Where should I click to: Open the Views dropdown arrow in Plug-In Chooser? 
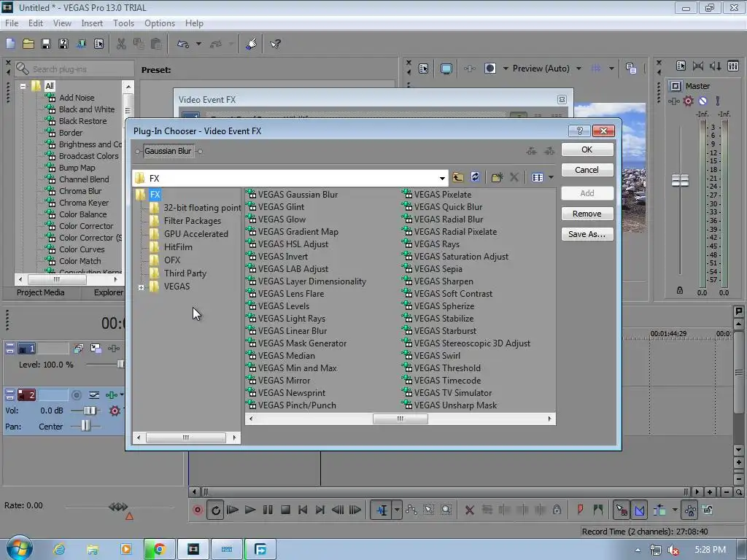(551, 178)
